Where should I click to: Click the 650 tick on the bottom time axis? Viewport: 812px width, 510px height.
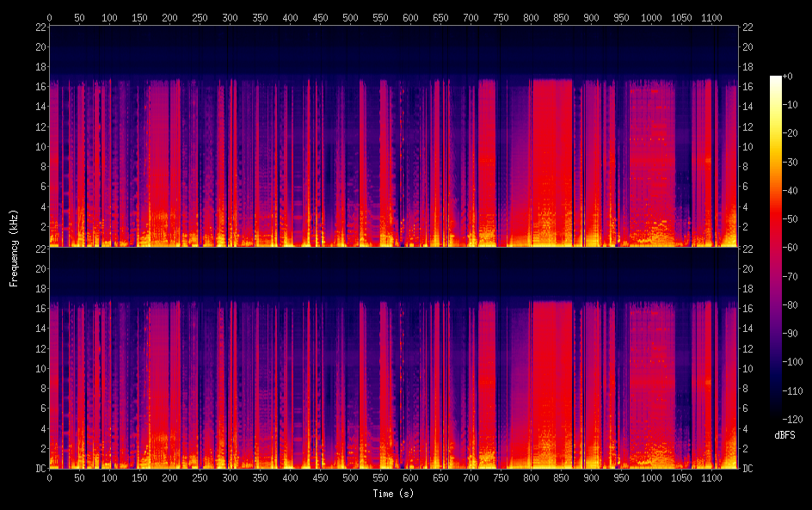(440, 477)
